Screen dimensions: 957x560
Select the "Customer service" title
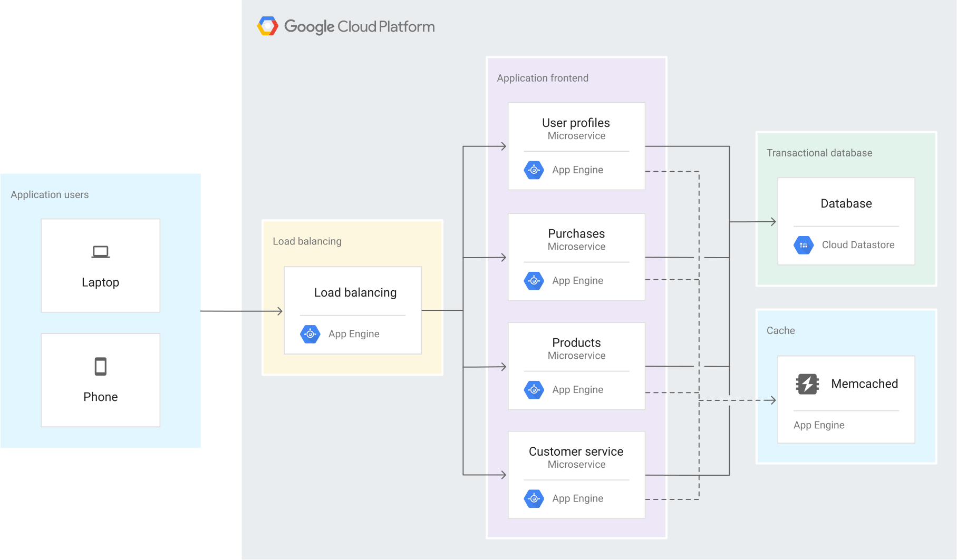coord(576,451)
